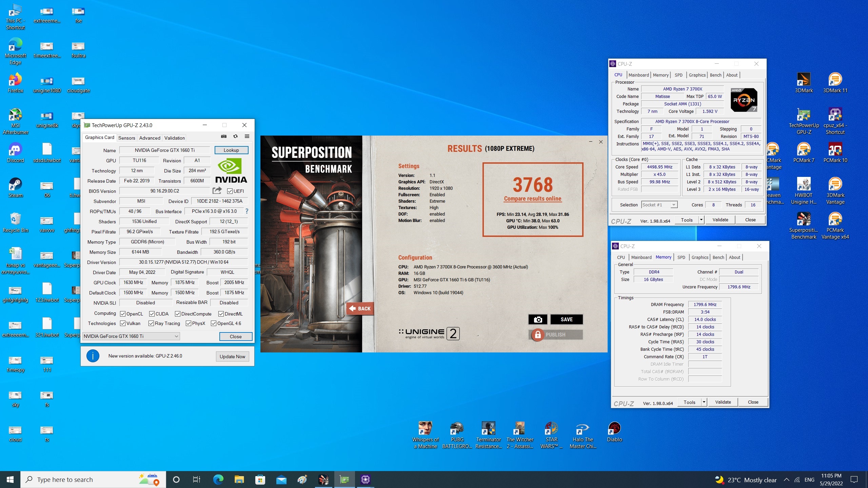Image resolution: width=868 pixels, height=488 pixels.
Task: Click the GPU-Z taskbar icon
Action: (x=344, y=480)
